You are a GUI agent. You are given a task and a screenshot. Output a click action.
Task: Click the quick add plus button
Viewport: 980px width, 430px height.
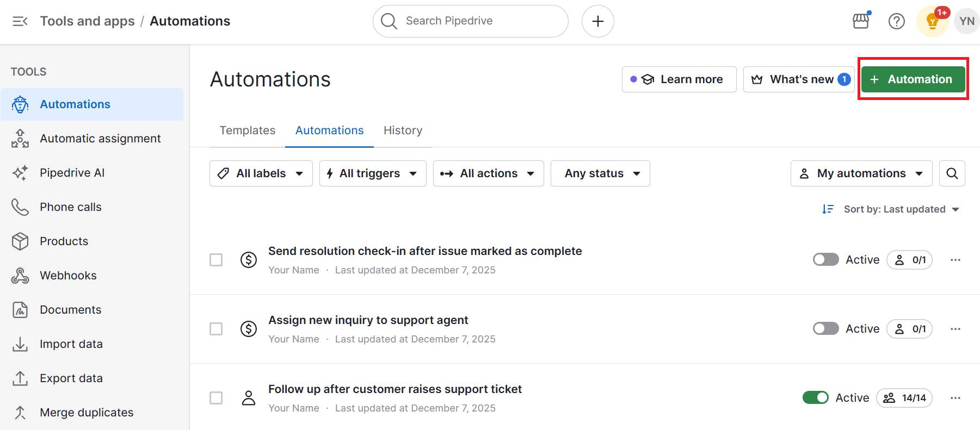[x=597, y=21]
